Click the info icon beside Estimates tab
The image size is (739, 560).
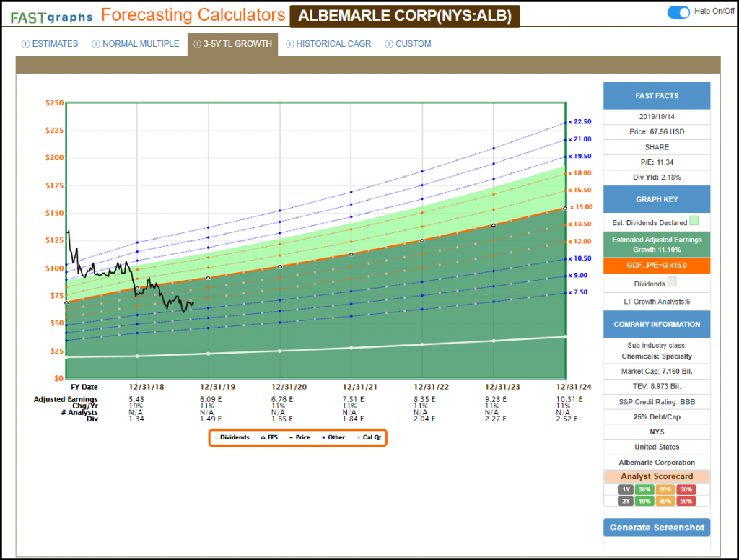click(27, 44)
